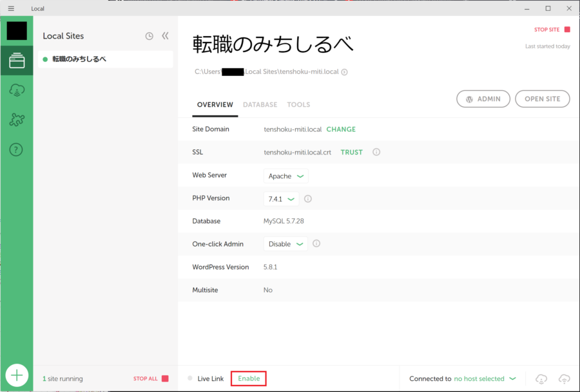Screen dimensions: 580x392
Task: Click the plus button to add site
Action: pos(17,375)
